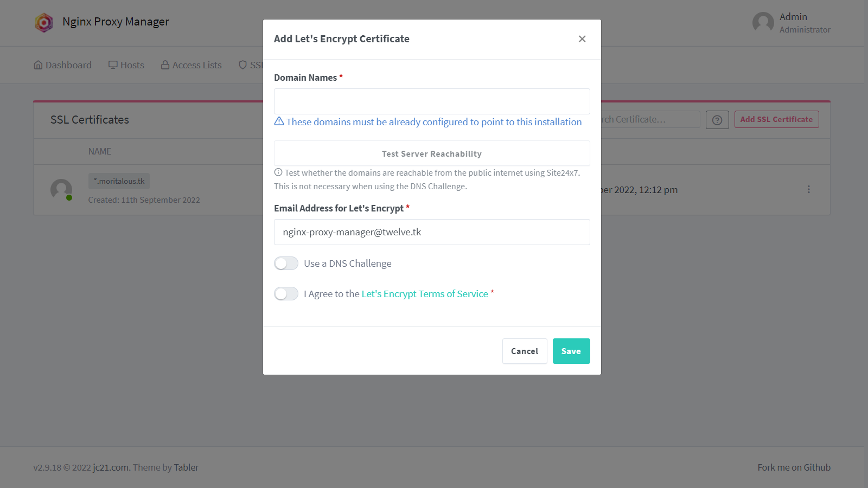The height and width of the screenshot is (488, 868).
Task: Click the Save button
Action: pos(571,351)
